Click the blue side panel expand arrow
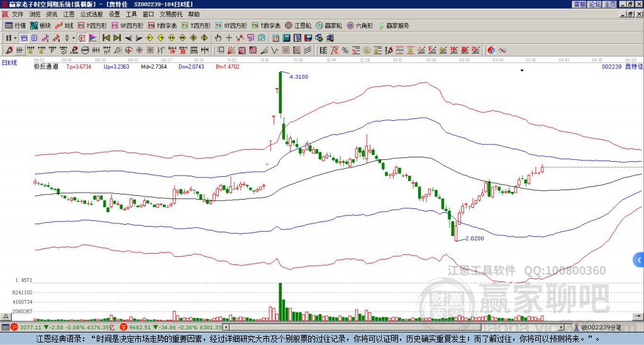Screen dimensions: 644x345 (639, 260)
